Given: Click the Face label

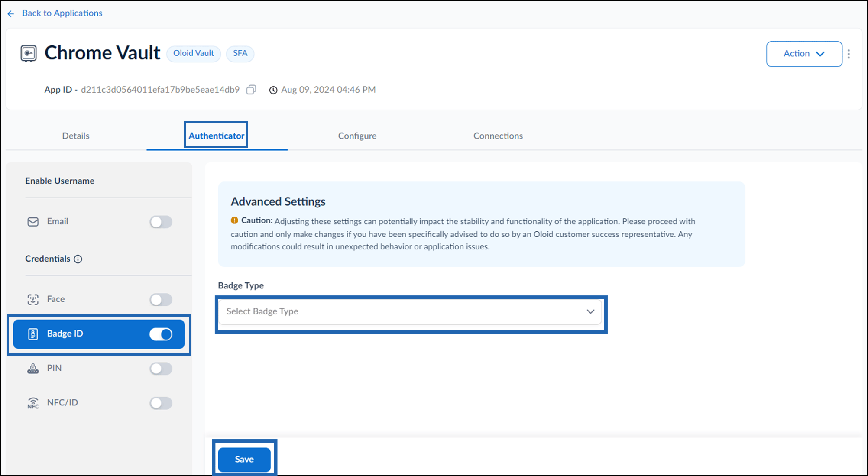Looking at the screenshot, I should pyautogui.click(x=56, y=299).
